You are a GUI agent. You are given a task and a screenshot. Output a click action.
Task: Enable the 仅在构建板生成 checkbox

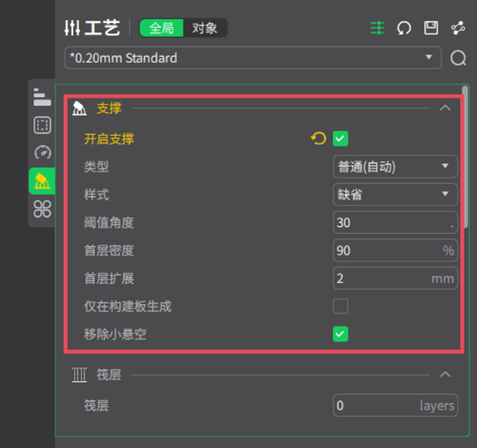340,306
